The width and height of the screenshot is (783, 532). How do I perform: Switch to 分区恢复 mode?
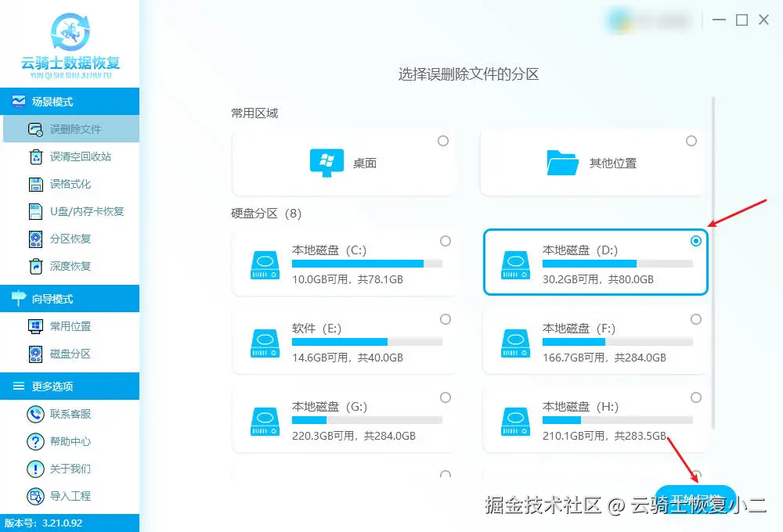[x=70, y=239]
